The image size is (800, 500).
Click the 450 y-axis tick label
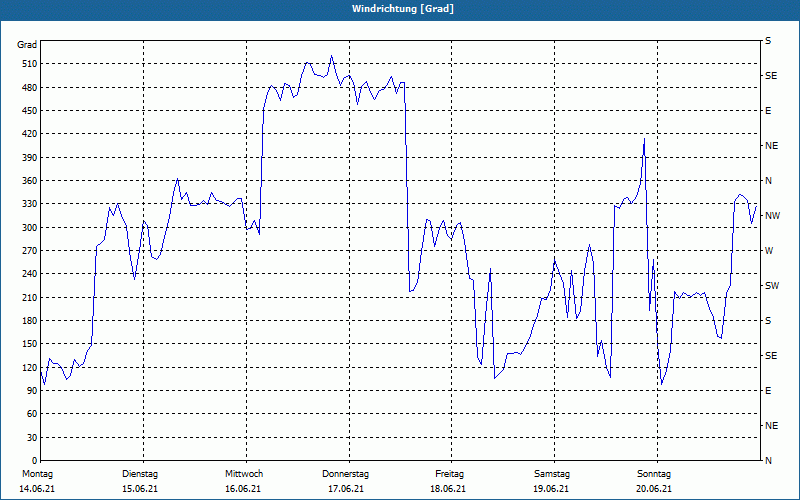(x=29, y=111)
